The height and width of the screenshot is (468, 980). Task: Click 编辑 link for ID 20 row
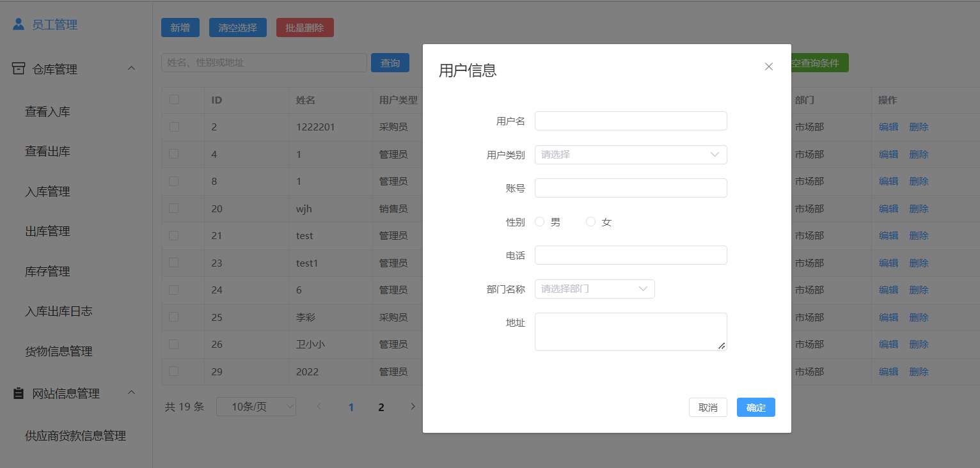pos(889,208)
